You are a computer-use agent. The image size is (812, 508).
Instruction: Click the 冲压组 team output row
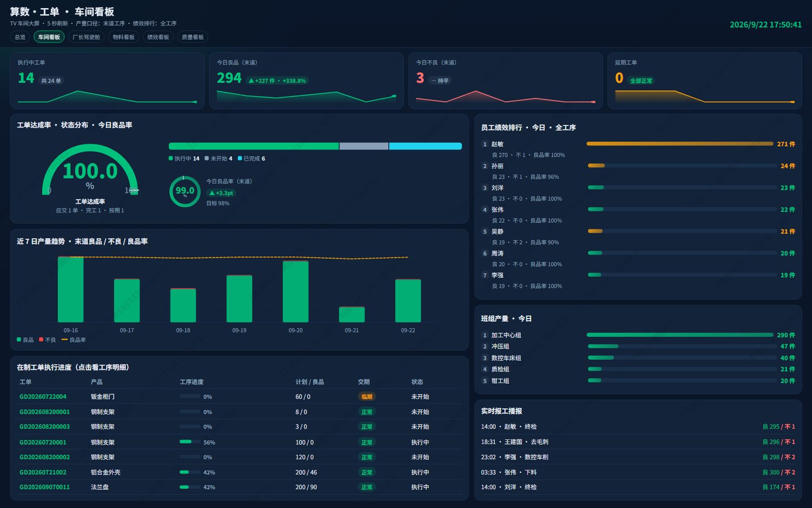638,347
